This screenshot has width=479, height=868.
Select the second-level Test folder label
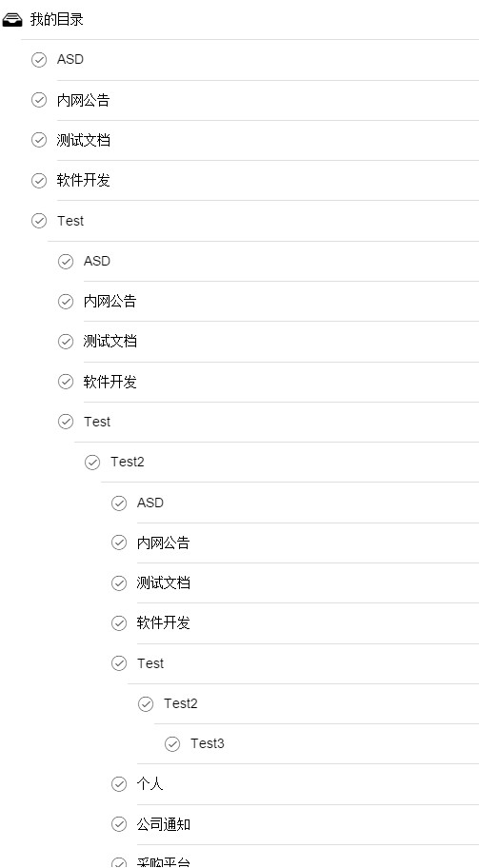pyautogui.click(x=97, y=422)
